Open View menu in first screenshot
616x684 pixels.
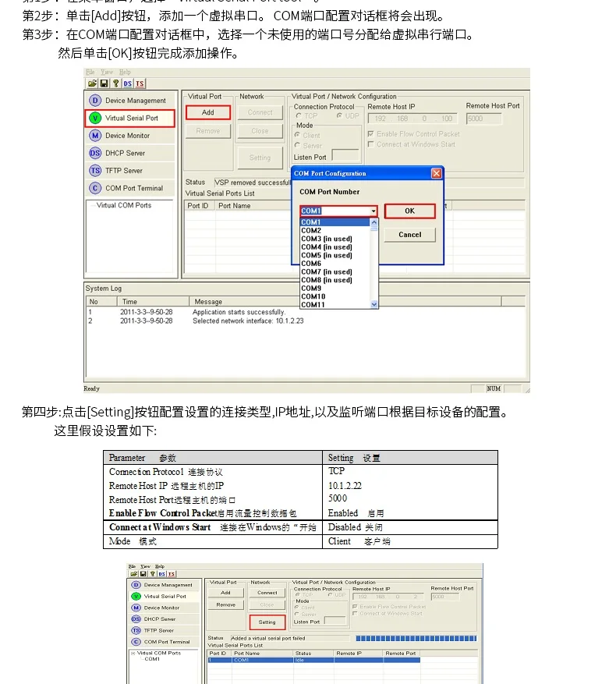(107, 72)
